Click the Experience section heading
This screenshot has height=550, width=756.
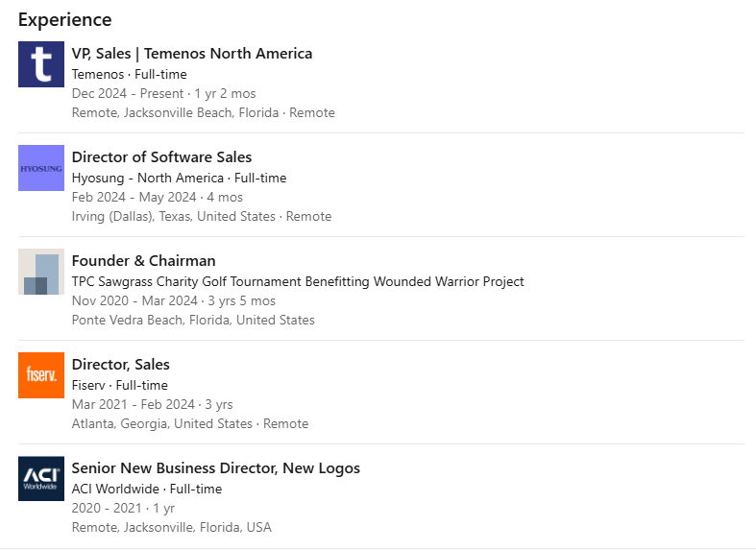pyautogui.click(x=64, y=19)
